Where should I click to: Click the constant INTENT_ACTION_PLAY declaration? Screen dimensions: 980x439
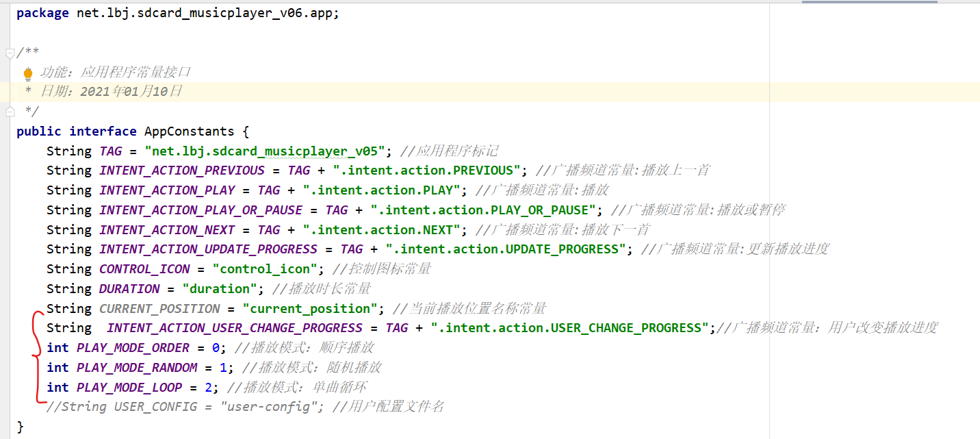[167, 190]
